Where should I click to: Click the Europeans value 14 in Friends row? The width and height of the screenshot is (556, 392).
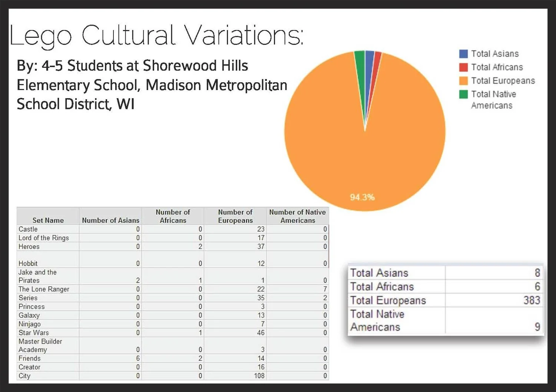261,358
